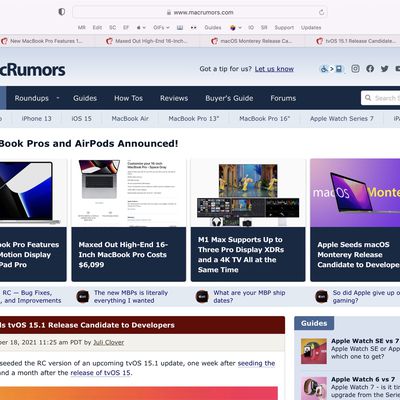Open Updates favorites bookmark
The width and height of the screenshot is (400, 400).
(x=311, y=28)
